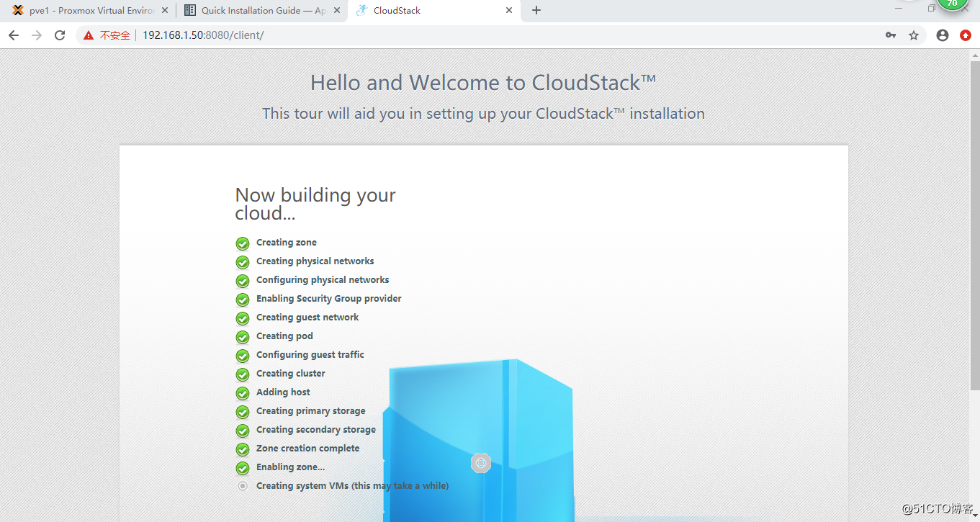Click the blue server box illustration
980x522 pixels.
tap(478, 441)
